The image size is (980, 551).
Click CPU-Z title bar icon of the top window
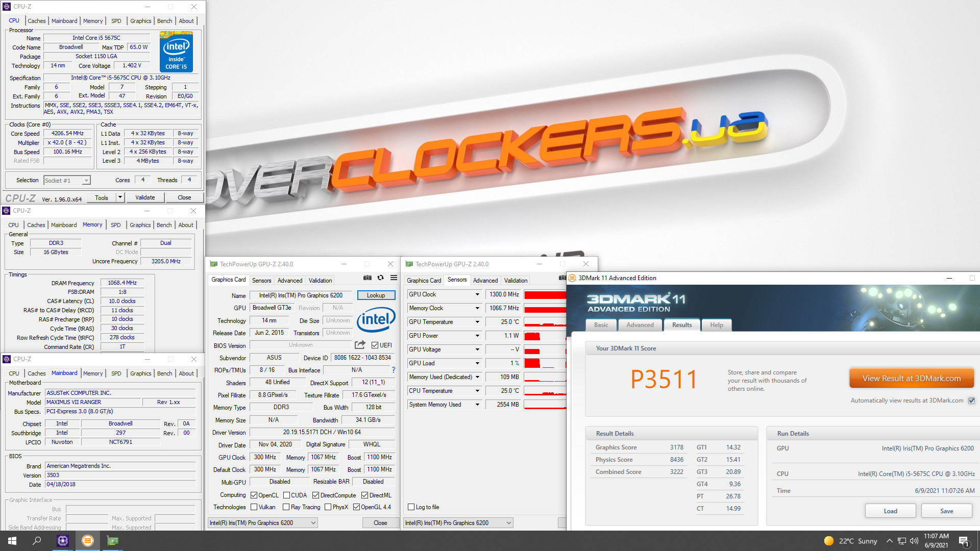[x=7, y=7]
